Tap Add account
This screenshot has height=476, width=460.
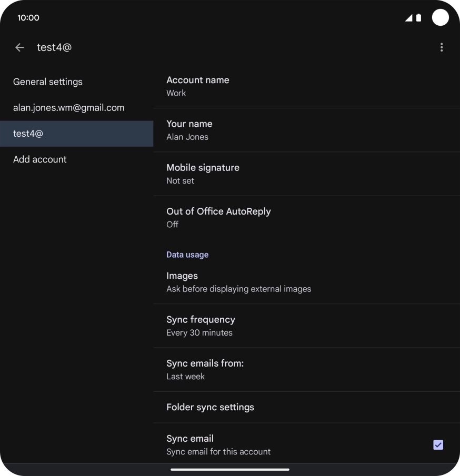(40, 159)
